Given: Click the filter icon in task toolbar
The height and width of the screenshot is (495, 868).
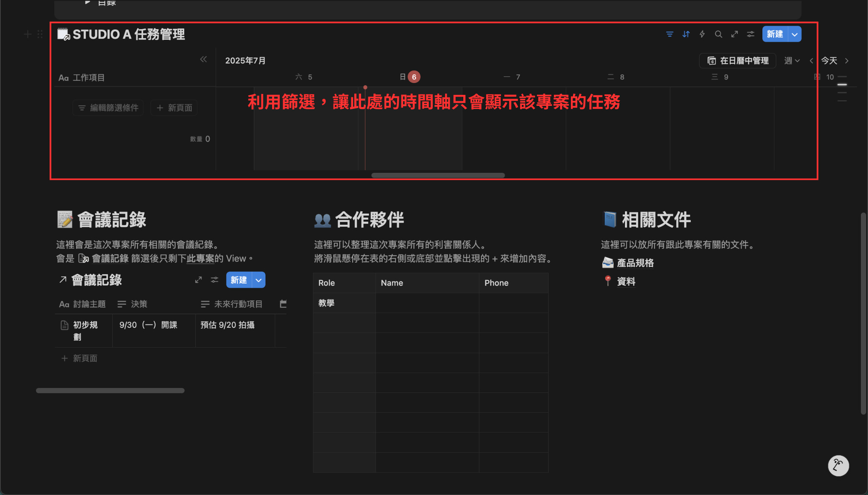Looking at the screenshot, I should tap(670, 34).
